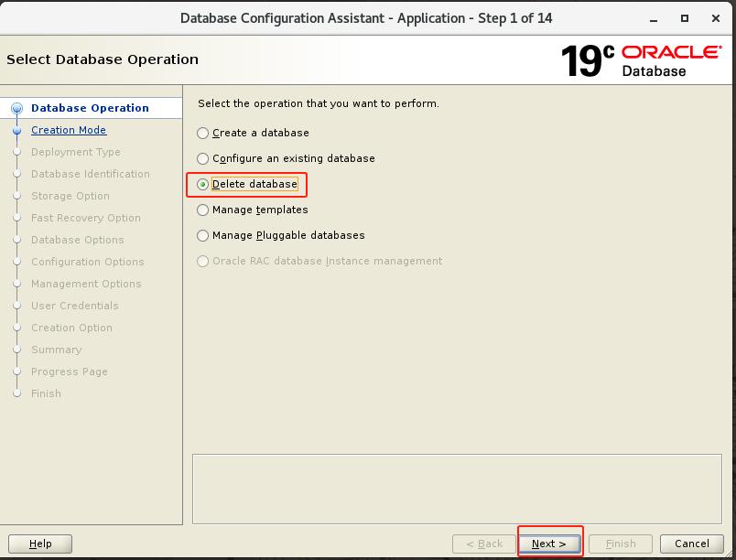Click Configuration Options step
Image resolution: width=736 pixels, height=560 pixels.
coord(87,262)
